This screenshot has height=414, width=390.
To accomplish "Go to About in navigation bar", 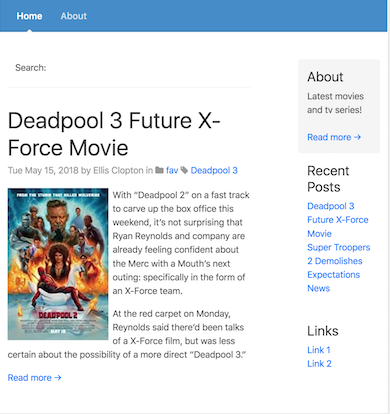I will 74,16.
